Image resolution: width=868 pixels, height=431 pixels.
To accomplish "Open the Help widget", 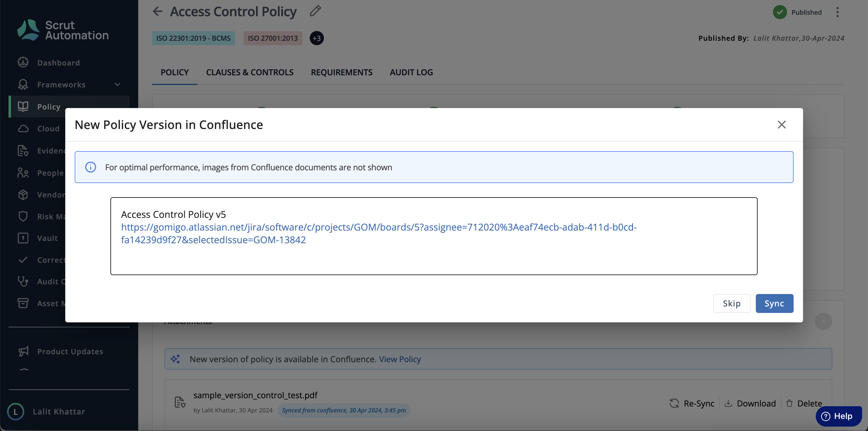I will [839, 416].
